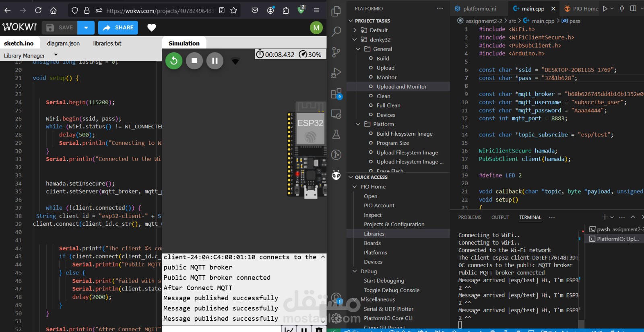Clear the Wokwi serial monitor output
The image size is (644, 332).
319,330
